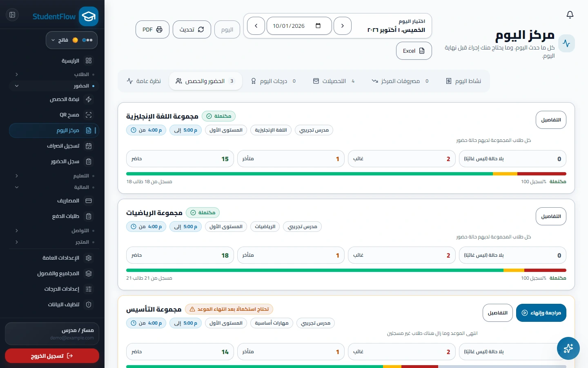Open the فاتح theme selector dropdown
The width and height of the screenshot is (588, 368).
pyautogui.click(x=72, y=40)
